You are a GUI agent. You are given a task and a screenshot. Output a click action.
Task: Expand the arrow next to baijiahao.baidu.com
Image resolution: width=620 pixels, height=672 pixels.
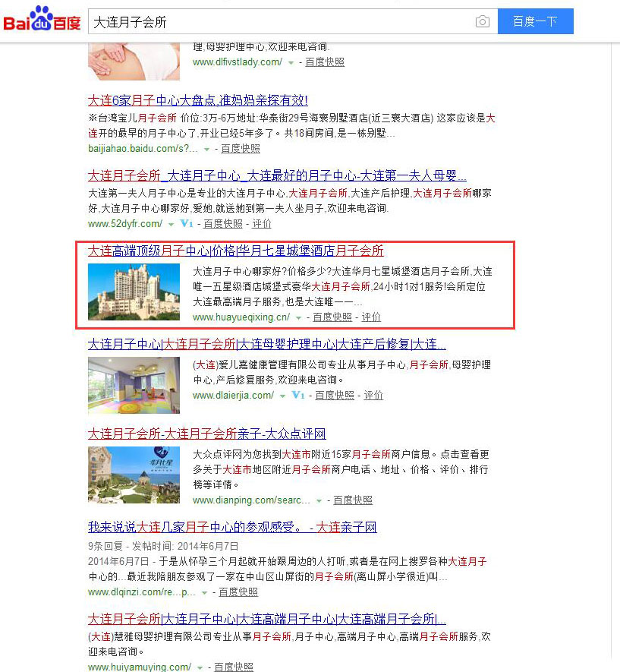point(207,149)
